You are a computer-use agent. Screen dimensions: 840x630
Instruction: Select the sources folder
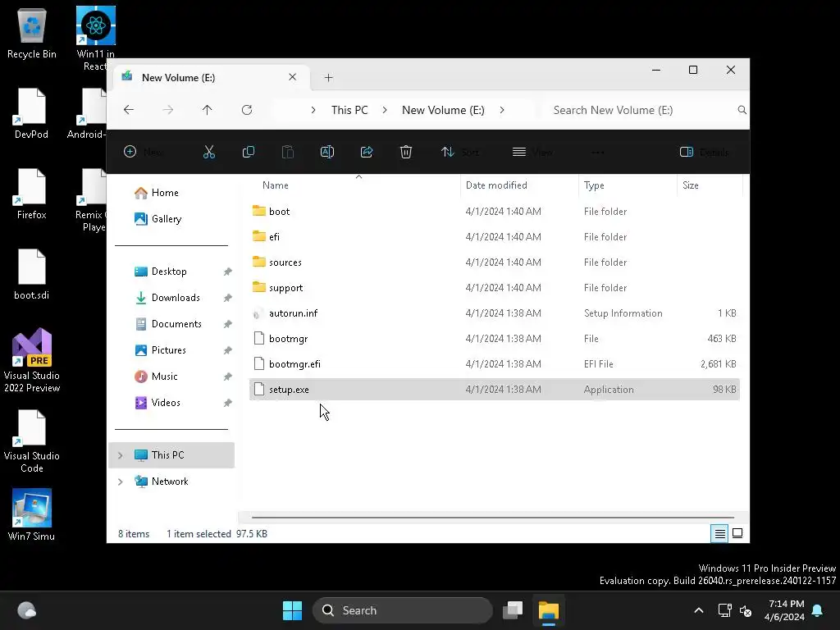click(x=495, y=262)
